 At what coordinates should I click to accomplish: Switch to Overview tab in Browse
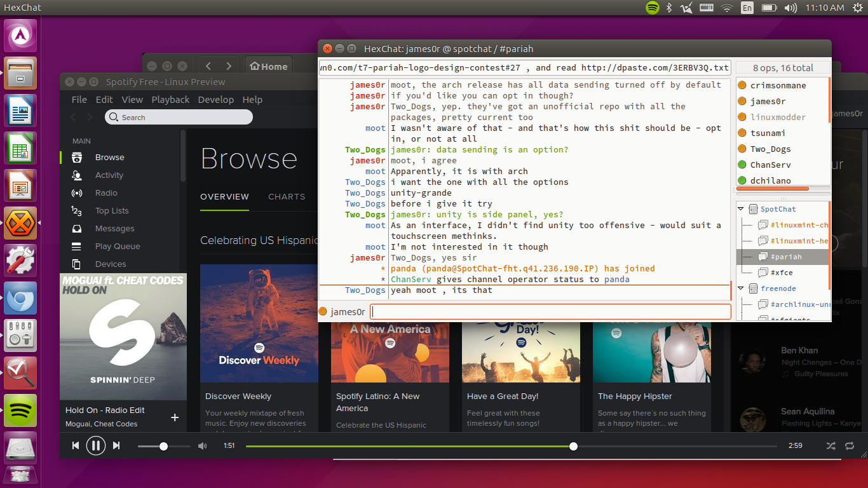click(224, 197)
